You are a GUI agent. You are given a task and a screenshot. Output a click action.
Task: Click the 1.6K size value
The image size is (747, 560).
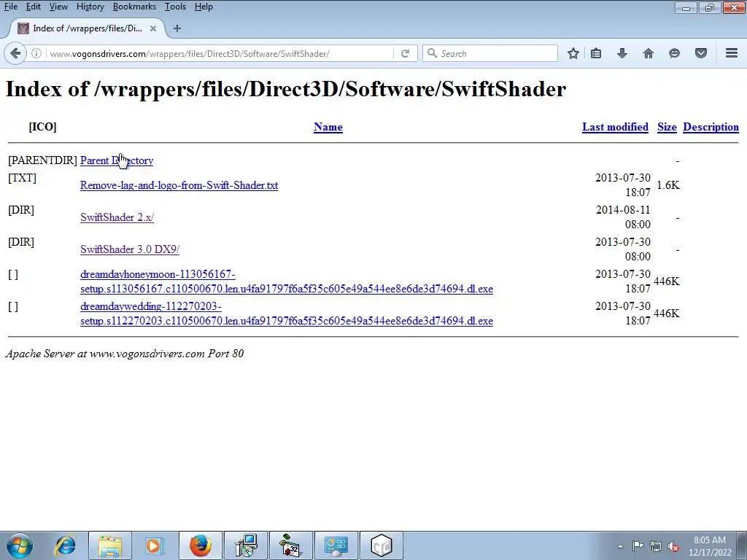coord(668,185)
